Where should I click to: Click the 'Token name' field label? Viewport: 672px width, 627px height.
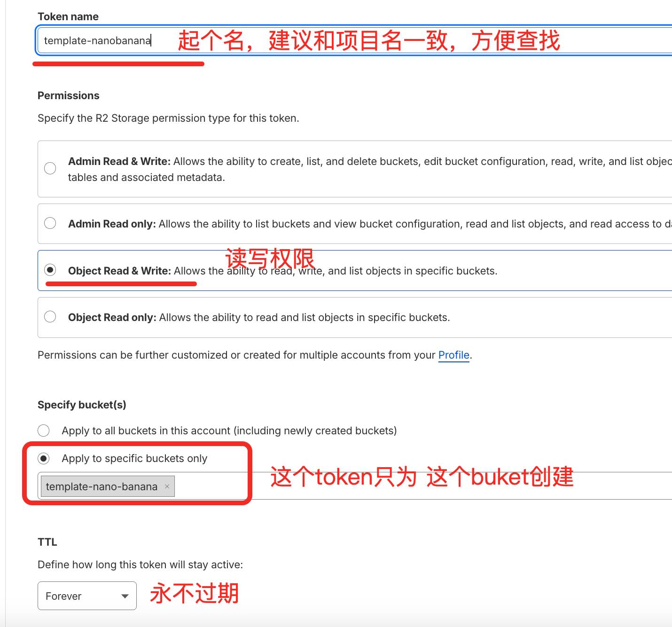[68, 16]
